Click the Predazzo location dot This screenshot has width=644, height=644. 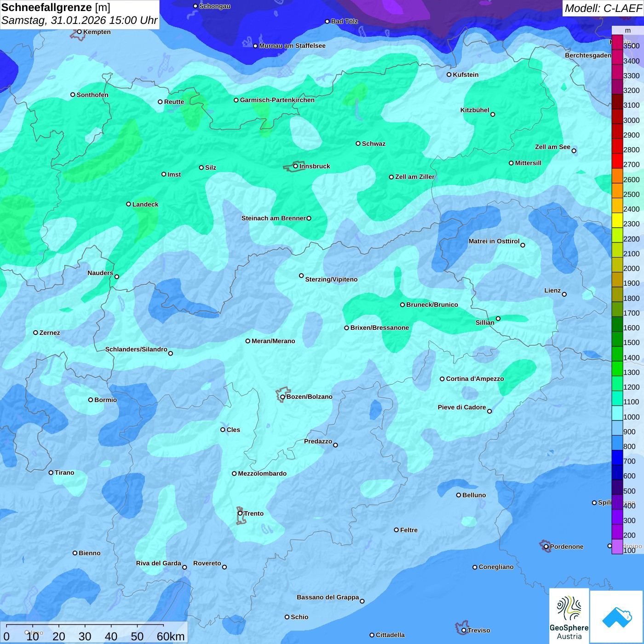(x=335, y=445)
